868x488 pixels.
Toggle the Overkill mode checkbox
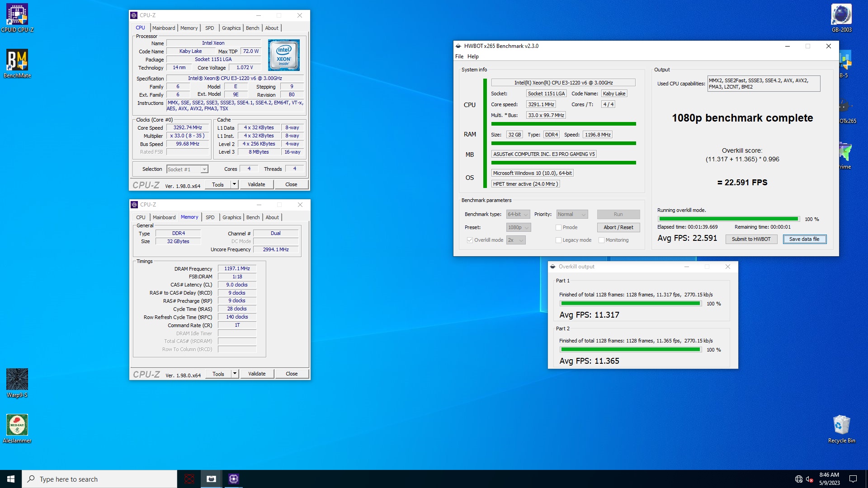click(x=470, y=240)
